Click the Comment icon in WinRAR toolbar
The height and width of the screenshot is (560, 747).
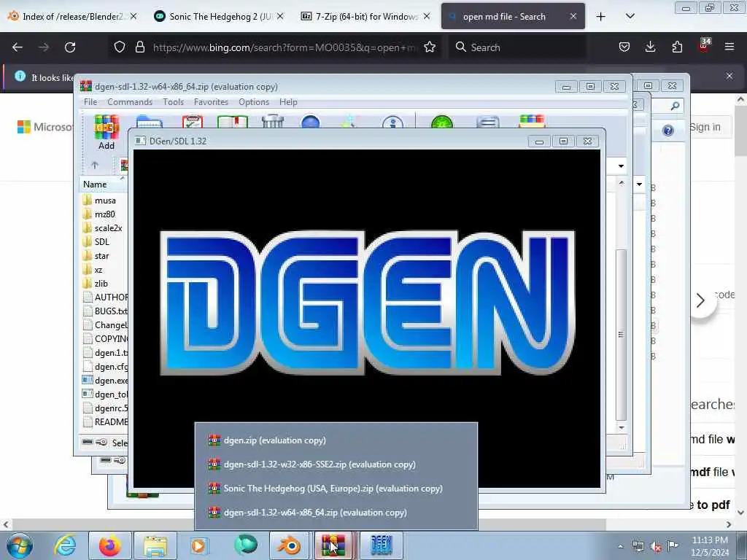pos(488,122)
